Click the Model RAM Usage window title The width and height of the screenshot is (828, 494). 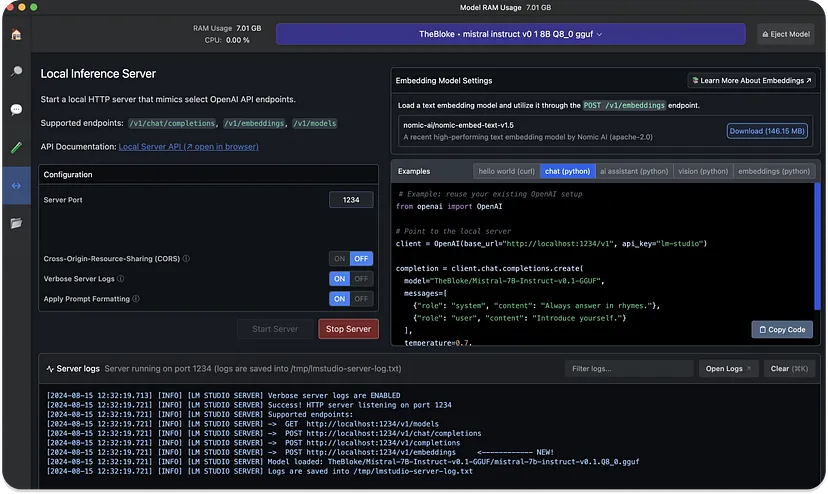pyautogui.click(x=505, y=7)
